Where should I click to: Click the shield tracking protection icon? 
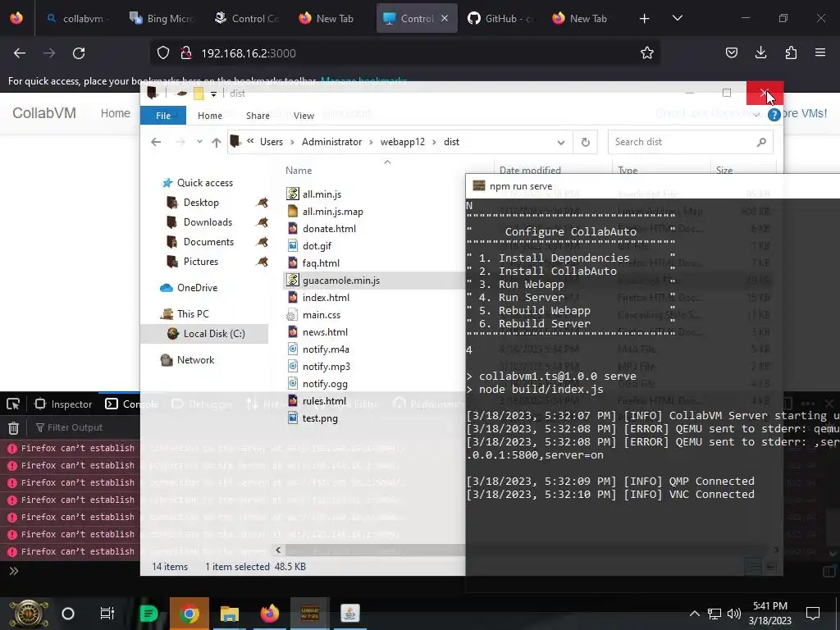[x=163, y=53]
